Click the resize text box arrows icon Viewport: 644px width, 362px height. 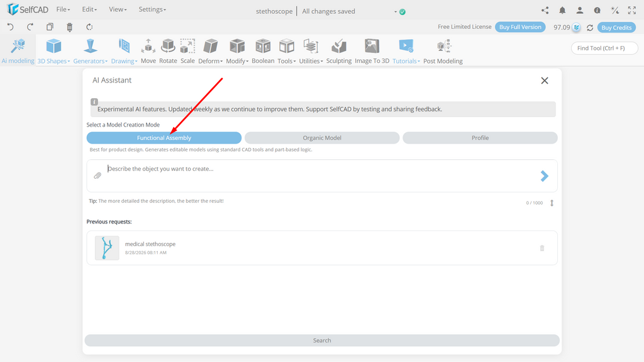[x=552, y=203]
